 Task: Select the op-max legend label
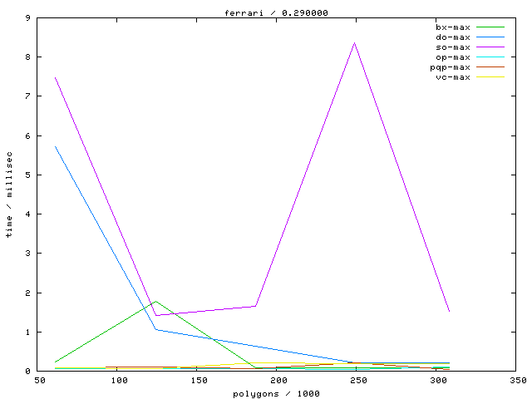tap(452, 57)
